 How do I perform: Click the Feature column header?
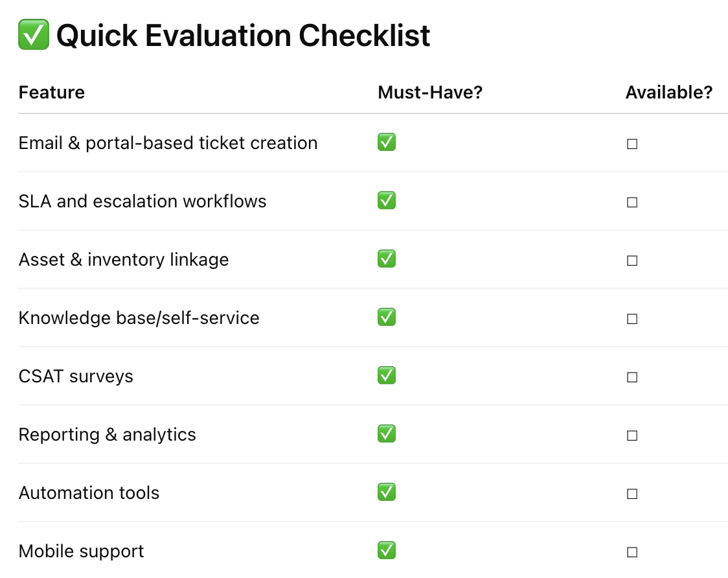[52, 93]
